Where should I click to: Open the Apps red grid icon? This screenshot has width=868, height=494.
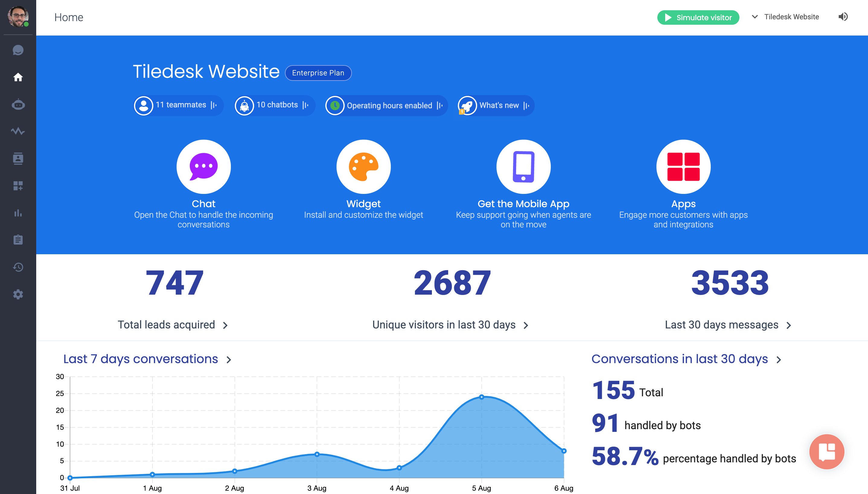[x=683, y=166]
